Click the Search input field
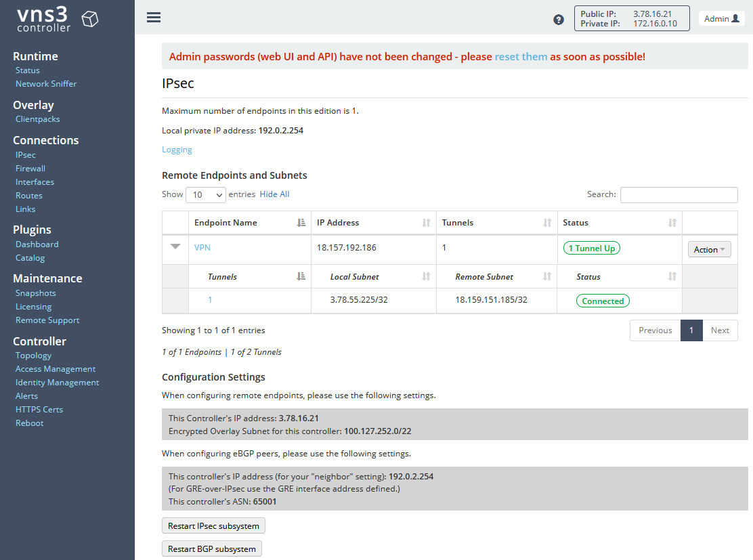 (679, 195)
